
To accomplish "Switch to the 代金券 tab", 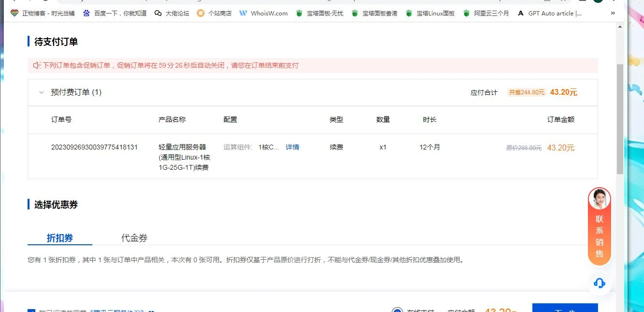I will click(x=134, y=238).
